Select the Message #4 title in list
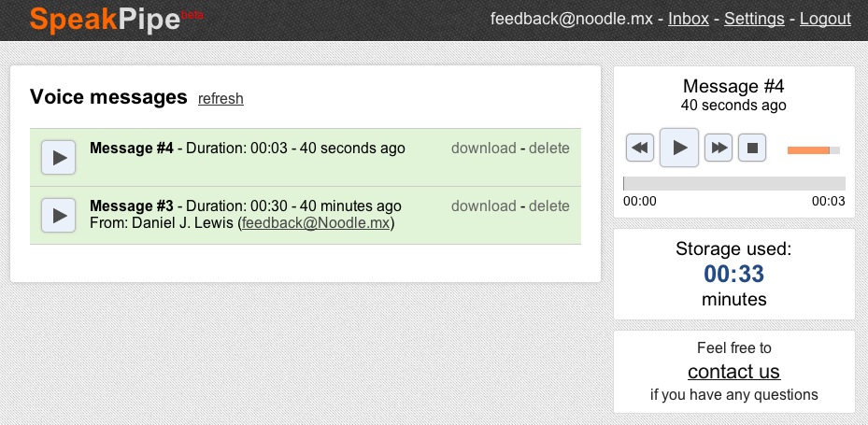Viewport: 868px width, 425px height. click(x=132, y=148)
